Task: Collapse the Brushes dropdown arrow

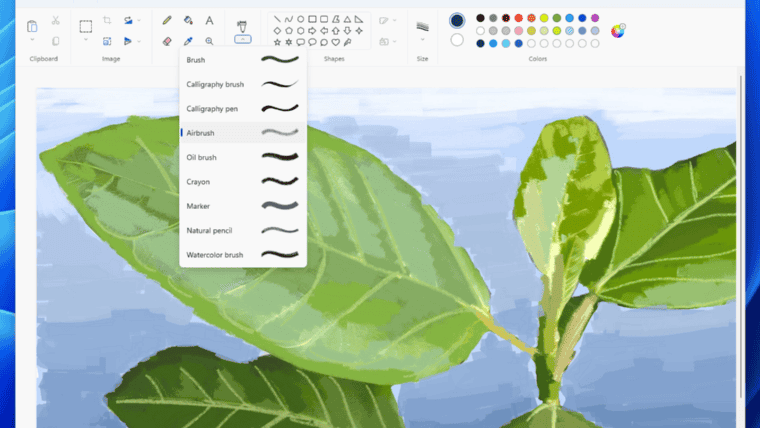Action: click(x=242, y=40)
